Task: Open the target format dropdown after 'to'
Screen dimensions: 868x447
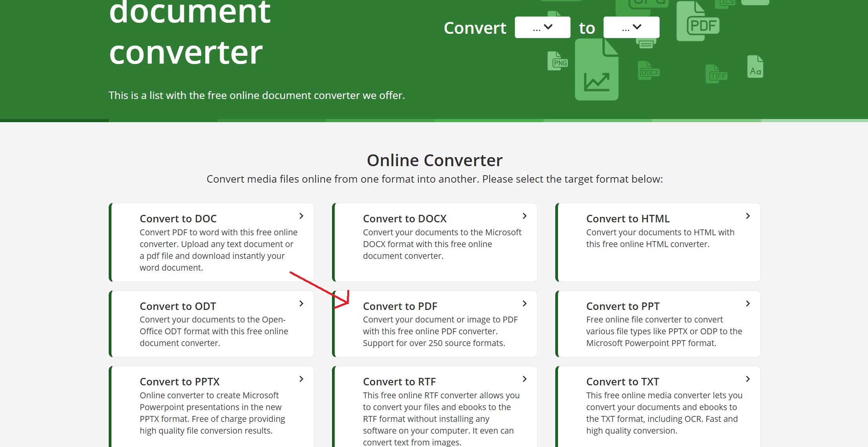Action: (631, 27)
